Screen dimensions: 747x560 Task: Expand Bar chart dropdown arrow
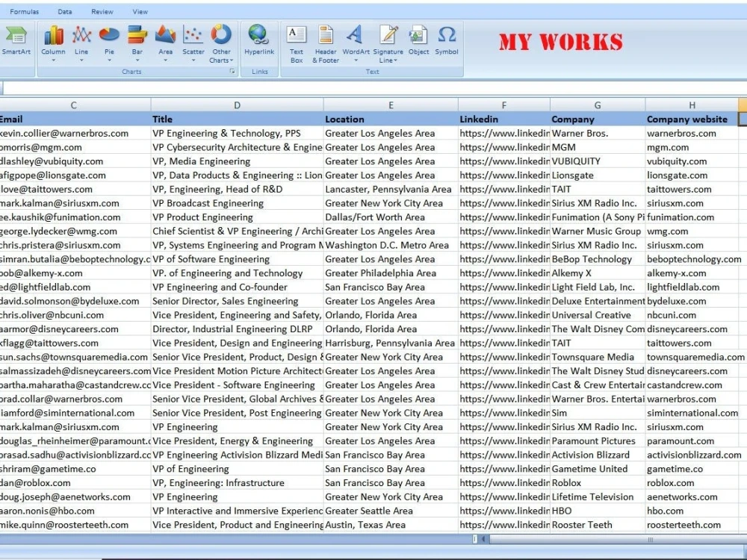(137, 60)
